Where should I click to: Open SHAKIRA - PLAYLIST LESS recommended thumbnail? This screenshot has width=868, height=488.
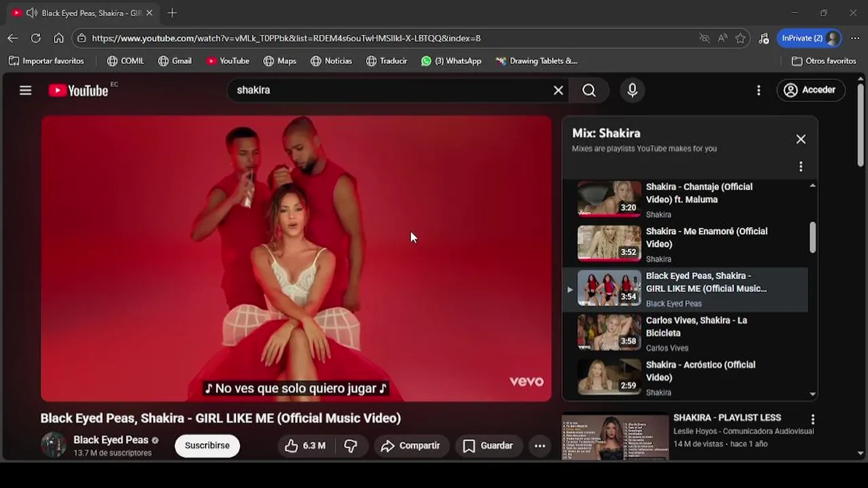pos(615,437)
